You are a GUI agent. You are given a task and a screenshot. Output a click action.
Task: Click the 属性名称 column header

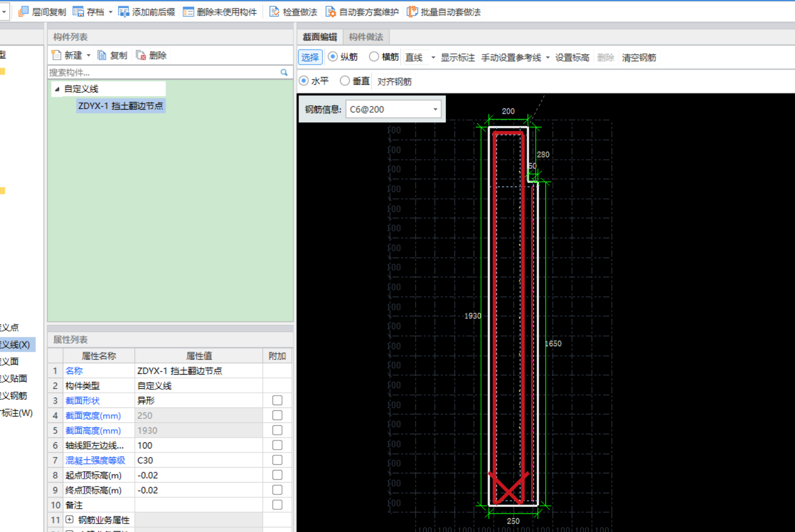click(x=98, y=356)
